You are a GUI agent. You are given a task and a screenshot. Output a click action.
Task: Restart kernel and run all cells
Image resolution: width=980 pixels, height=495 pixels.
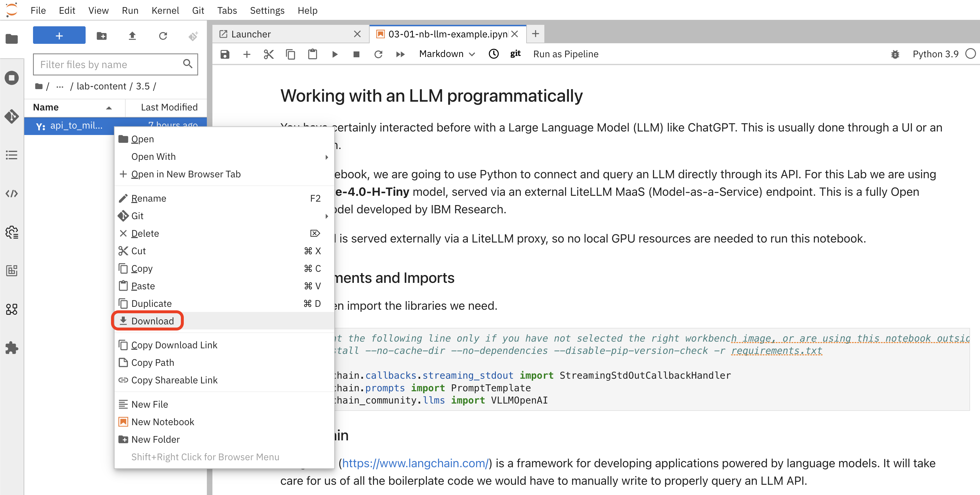[x=400, y=54]
